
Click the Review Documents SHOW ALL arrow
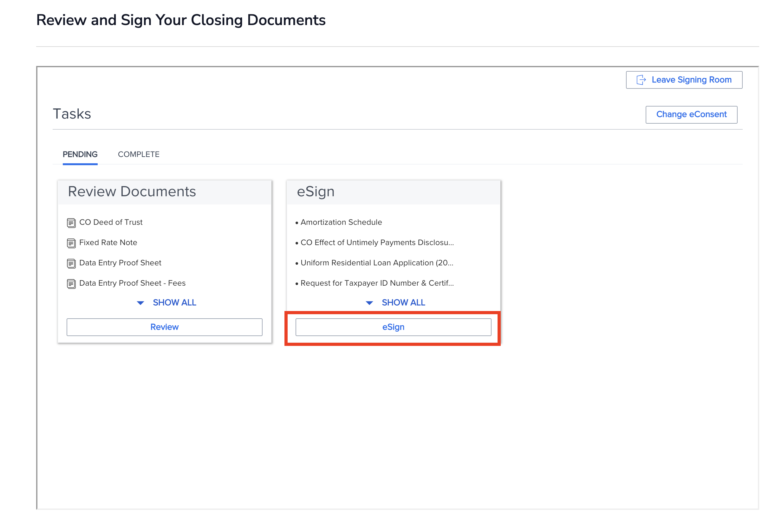(140, 303)
